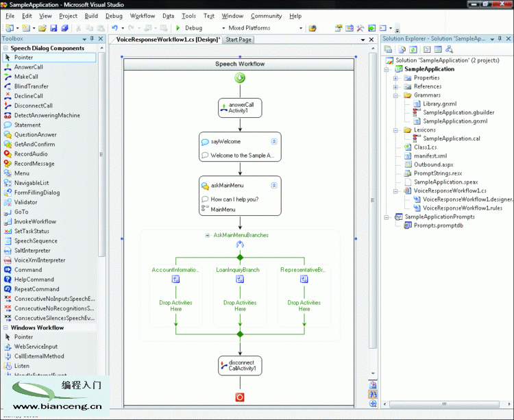Click the Solution Explorer horizontal scrollbar
Viewport: 514px width, 420px height.
[x=445, y=404]
